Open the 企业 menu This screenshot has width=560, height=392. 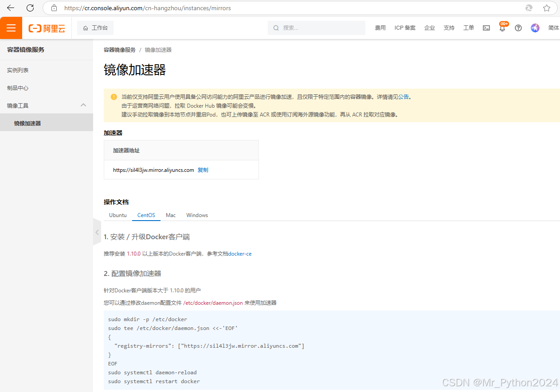tap(430, 28)
